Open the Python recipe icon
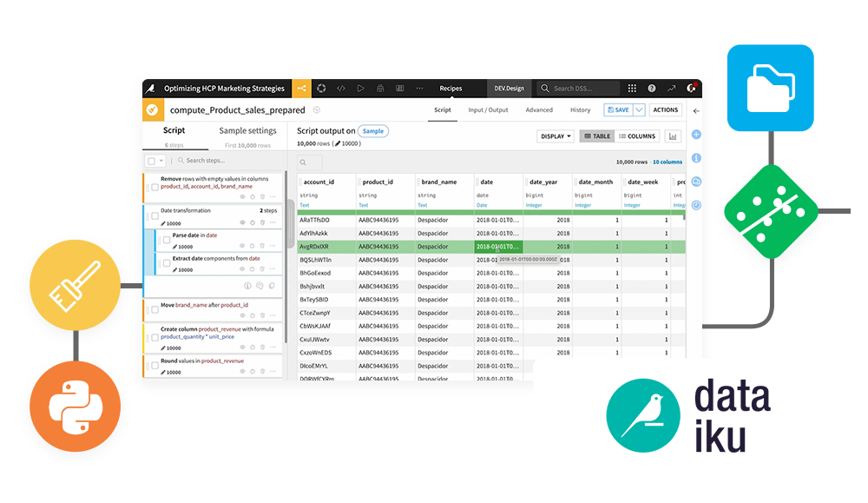The height and width of the screenshot is (503, 868). [76, 406]
